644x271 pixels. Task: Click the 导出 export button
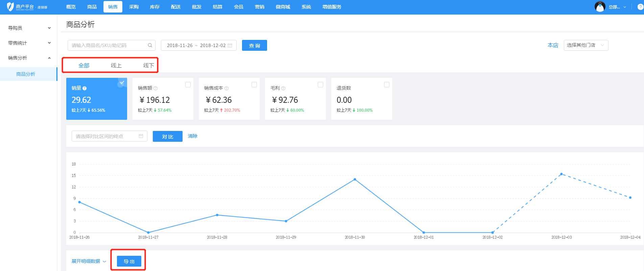[129, 261]
